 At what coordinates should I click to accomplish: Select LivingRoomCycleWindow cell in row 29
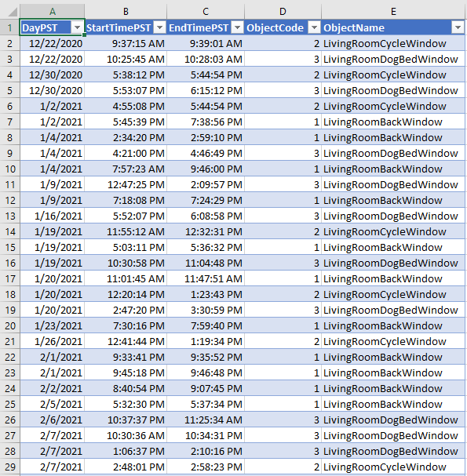(393, 467)
